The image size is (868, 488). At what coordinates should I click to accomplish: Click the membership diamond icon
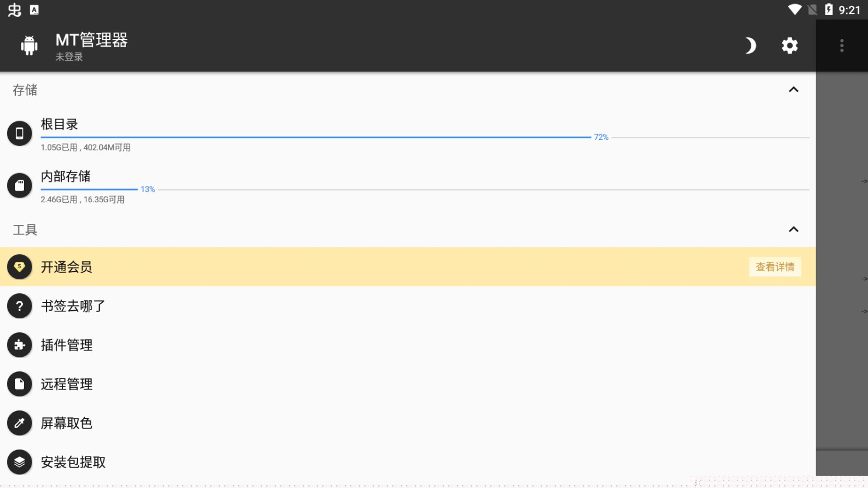point(19,267)
